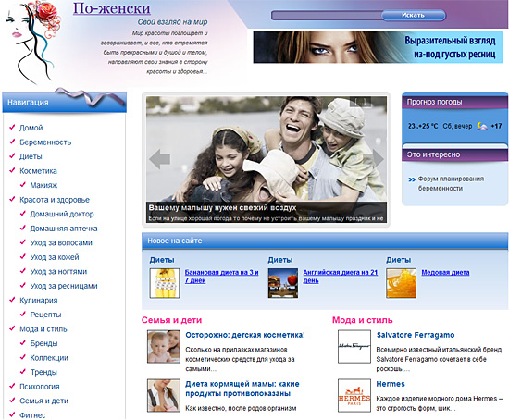Open Диеты navigation item
Screen dimensions: 509x420
tap(31, 156)
